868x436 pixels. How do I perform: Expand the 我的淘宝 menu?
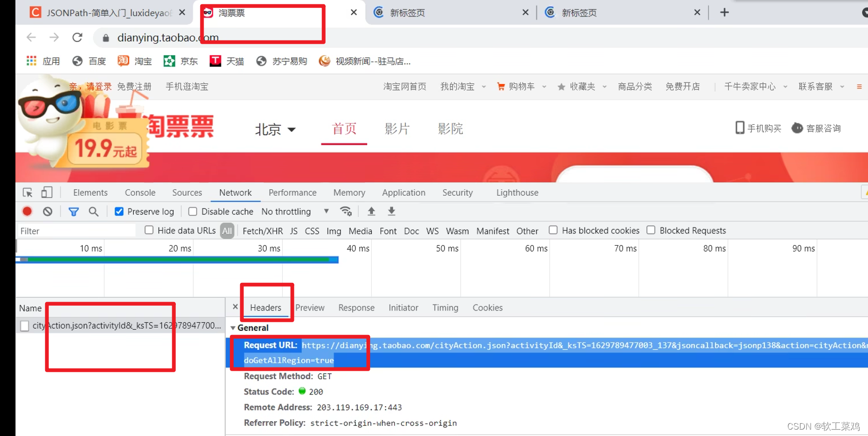click(x=463, y=86)
